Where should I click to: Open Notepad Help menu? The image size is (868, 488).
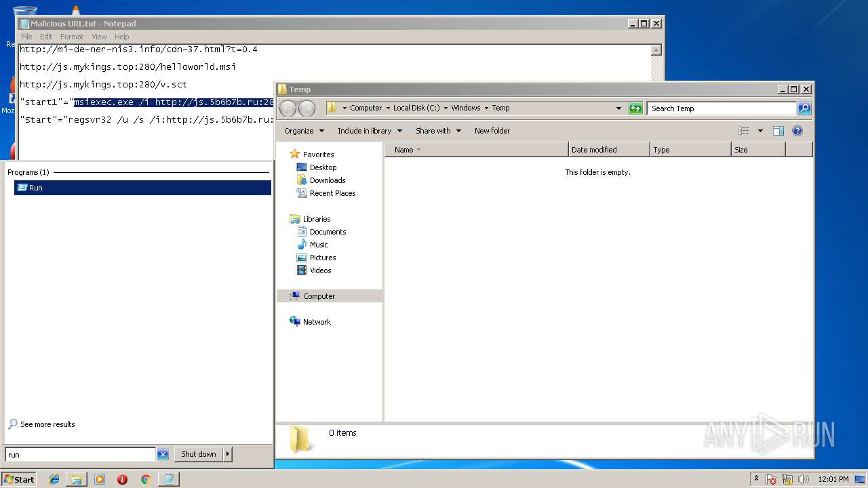121,37
